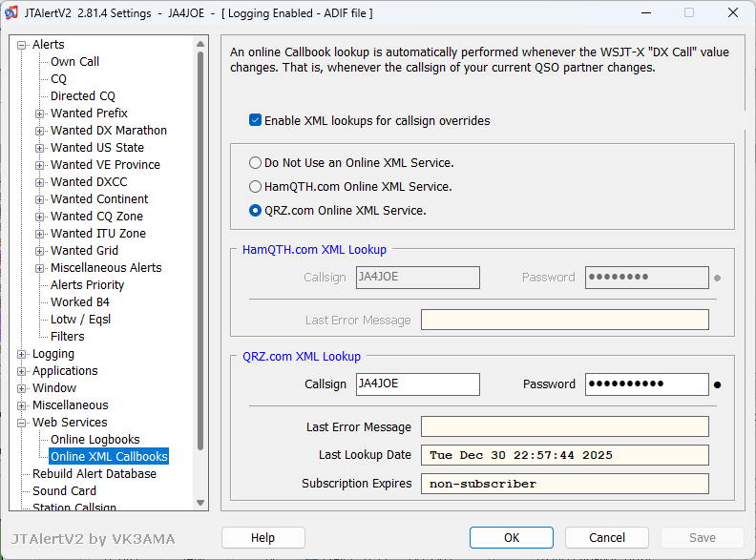Expand the Wanted ITU Zone node

click(x=39, y=235)
